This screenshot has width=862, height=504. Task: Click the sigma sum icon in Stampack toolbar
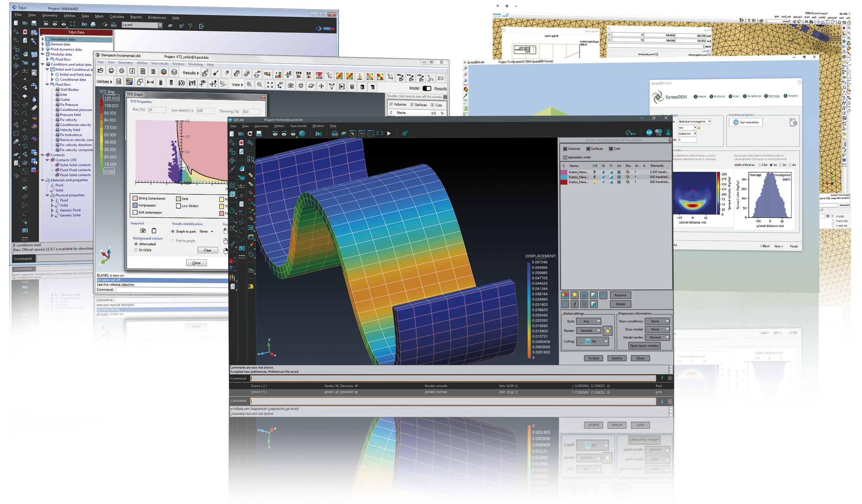point(441,78)
